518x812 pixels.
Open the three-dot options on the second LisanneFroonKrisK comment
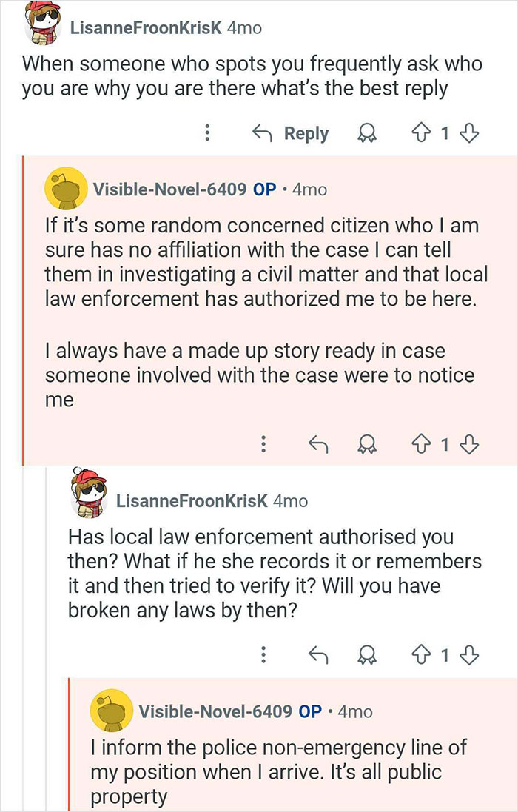pyautogui.click(x=263, y=654)
